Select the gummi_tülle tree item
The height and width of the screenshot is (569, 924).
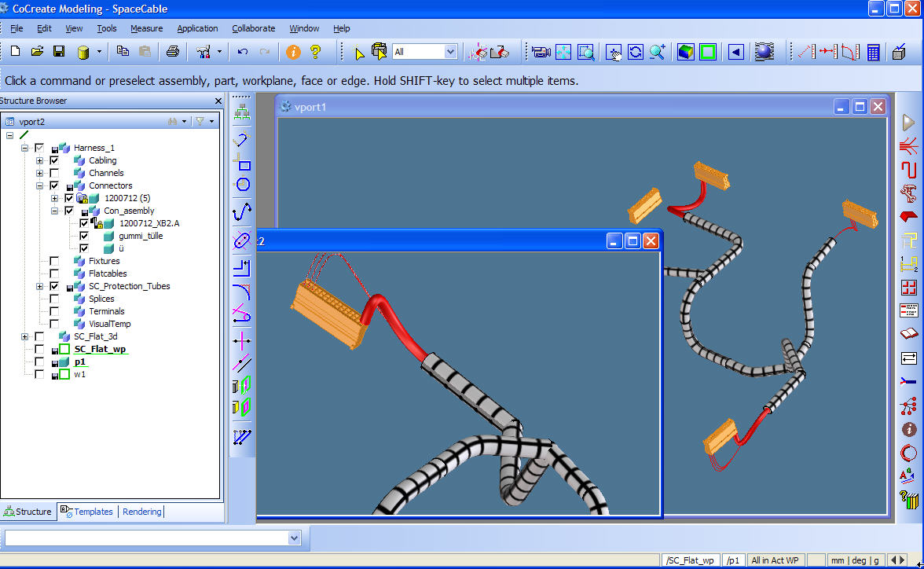click(141, 236)
